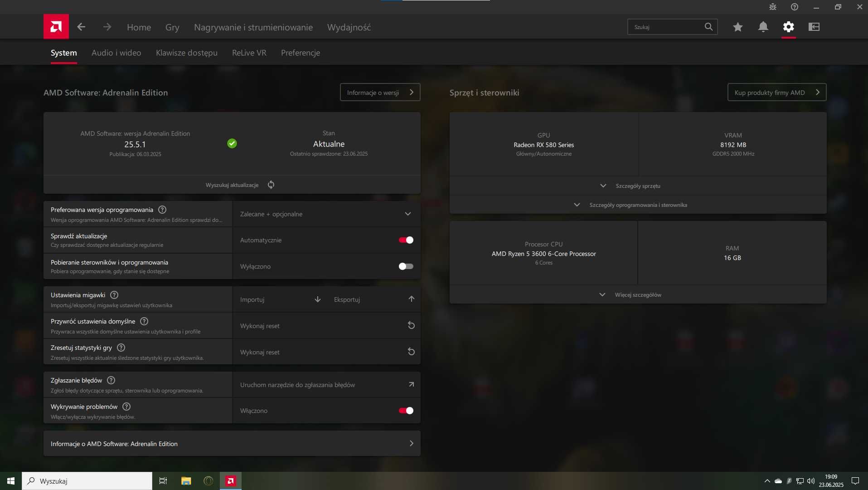
Task: Click Wyszukaj aktualizacje
Action: 232,185
